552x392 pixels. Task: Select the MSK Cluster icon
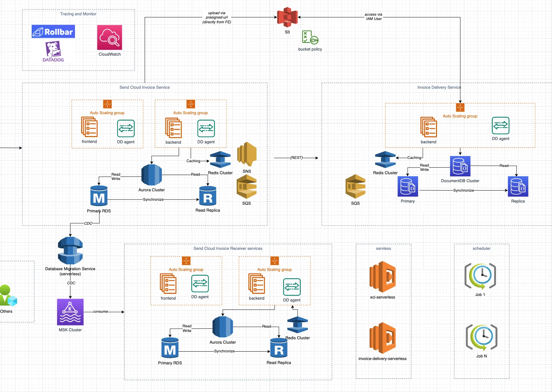click(70, 312)
